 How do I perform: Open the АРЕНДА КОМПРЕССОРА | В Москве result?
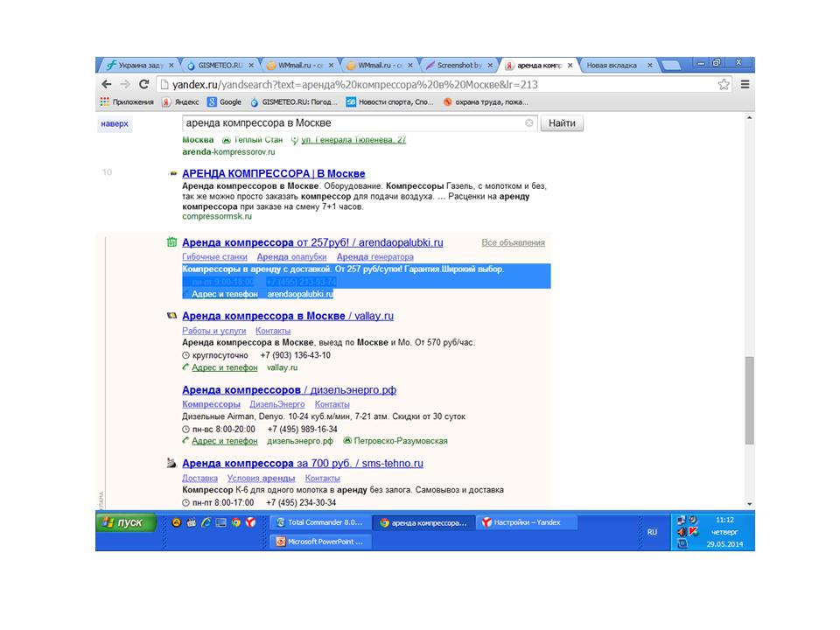click(x=273, y=173)
